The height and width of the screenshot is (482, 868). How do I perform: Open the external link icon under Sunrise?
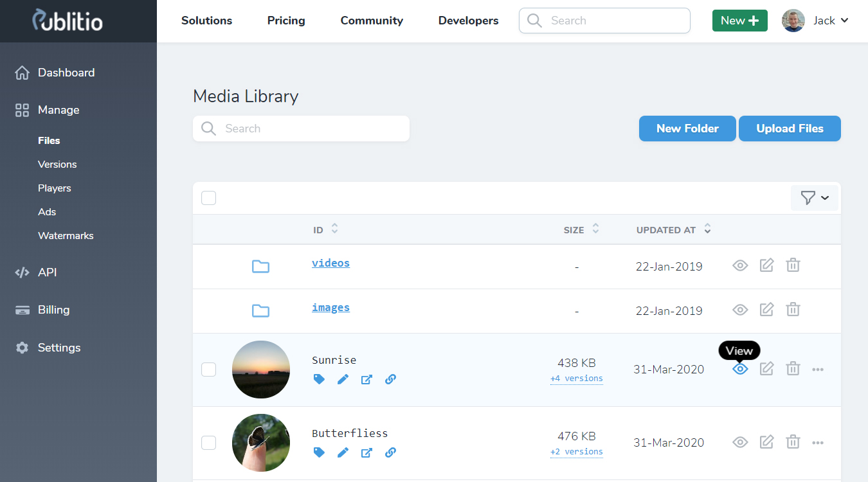[x=366, y=379]
